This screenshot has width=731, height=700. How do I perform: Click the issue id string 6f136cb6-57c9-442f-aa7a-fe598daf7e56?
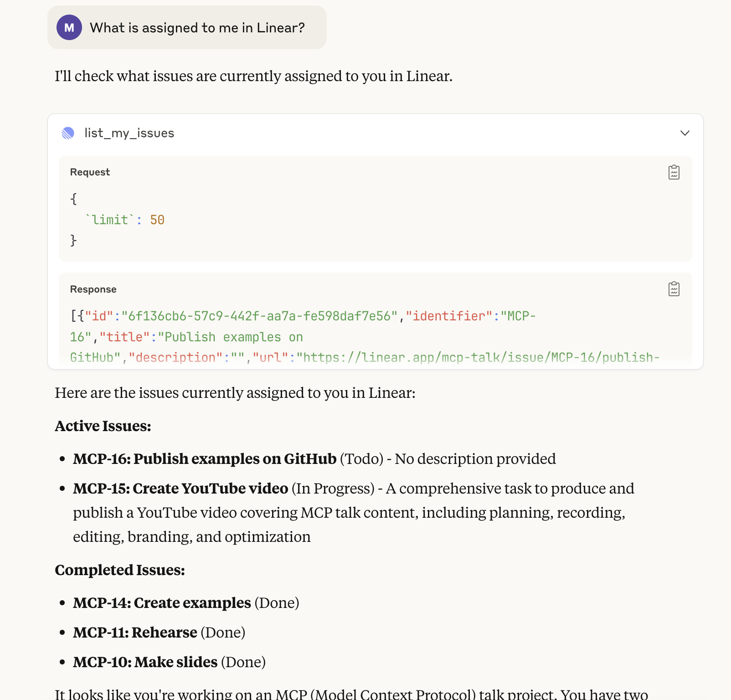[259, 316]
